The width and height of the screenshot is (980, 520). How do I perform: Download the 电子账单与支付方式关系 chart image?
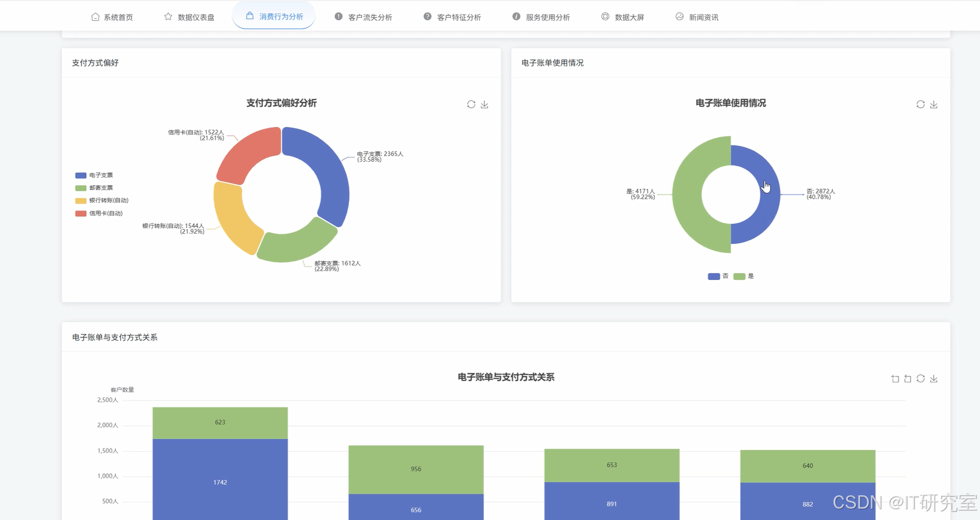(x=934, y=378)
